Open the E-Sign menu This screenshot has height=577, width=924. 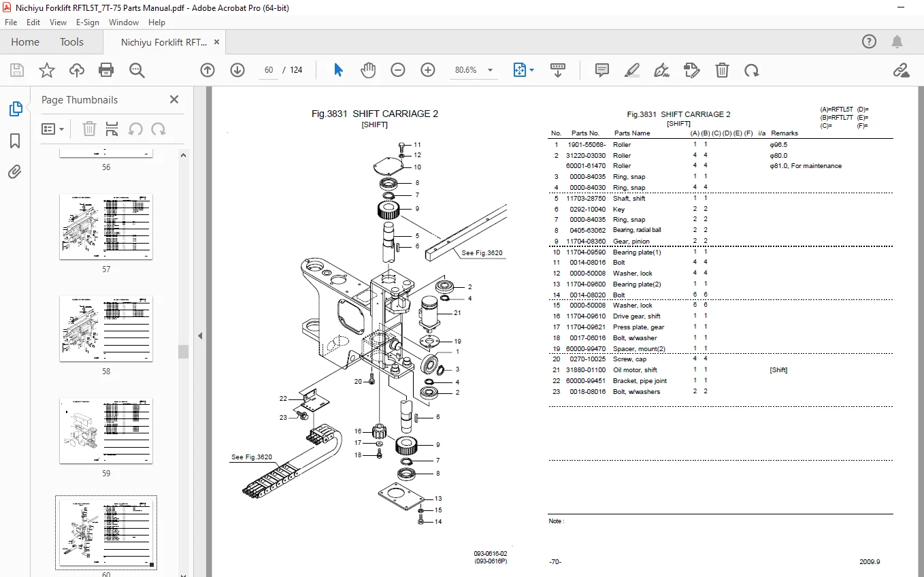[x=87, y=22]
